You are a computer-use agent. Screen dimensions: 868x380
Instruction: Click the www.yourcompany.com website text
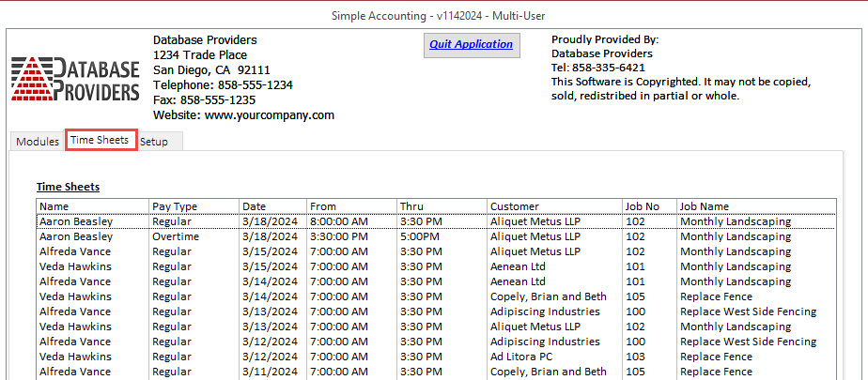(269, 115)
